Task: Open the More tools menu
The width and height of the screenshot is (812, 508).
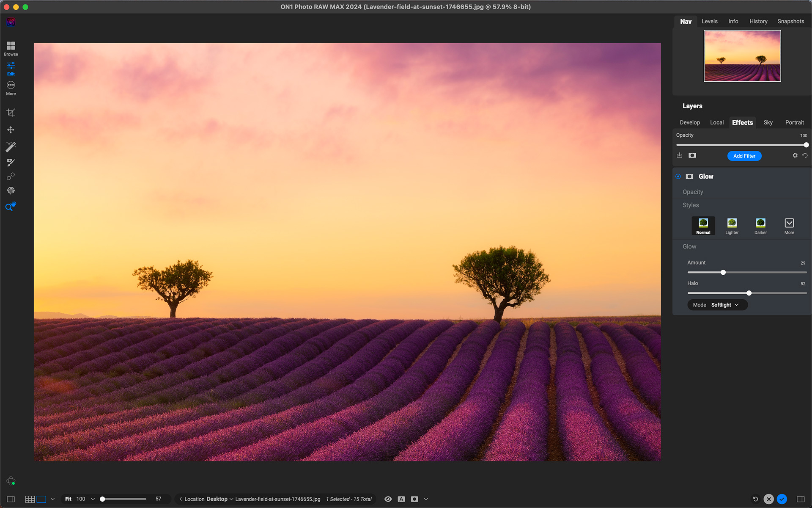Action: click(11, 87)
